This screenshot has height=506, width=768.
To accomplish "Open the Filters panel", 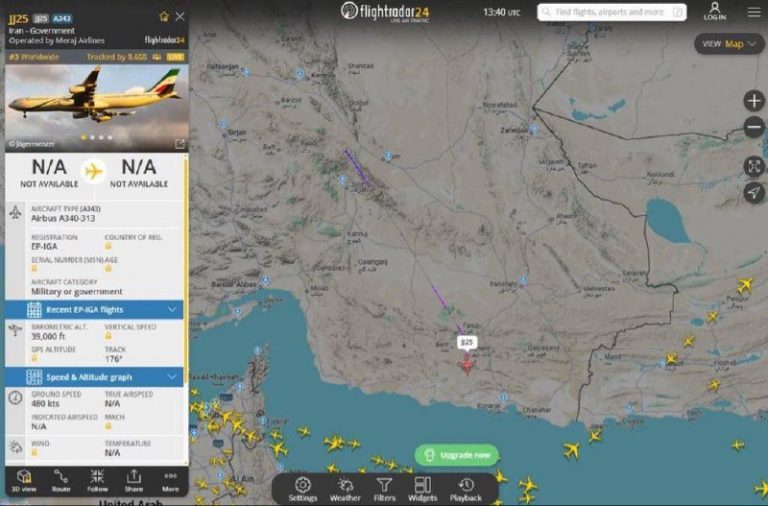I will pyautogui.click(x=384, y=490).
